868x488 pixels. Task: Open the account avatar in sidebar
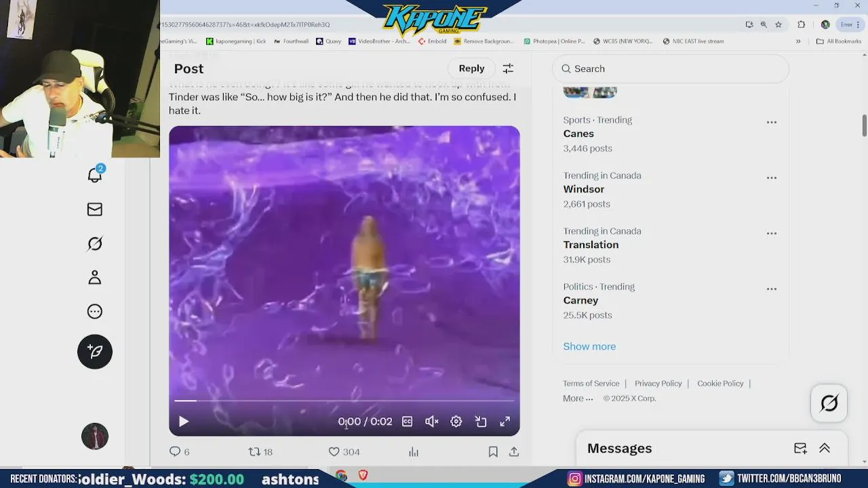click(95, 436)
